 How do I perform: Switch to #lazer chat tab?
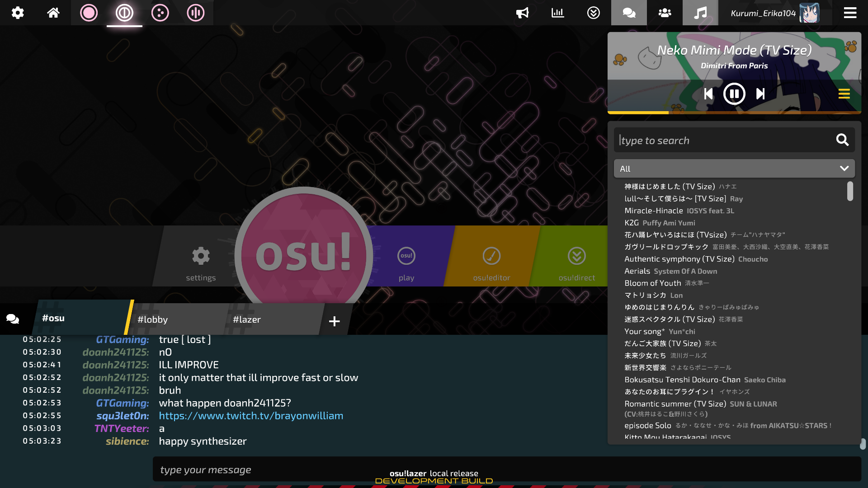tap(274, 319)
